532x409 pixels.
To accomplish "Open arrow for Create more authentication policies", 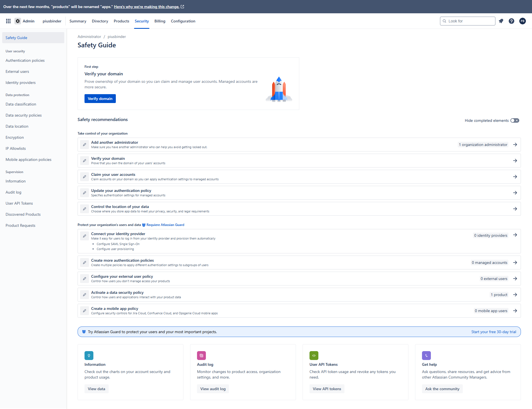I will pyautogui.click(x=515, y=263).
